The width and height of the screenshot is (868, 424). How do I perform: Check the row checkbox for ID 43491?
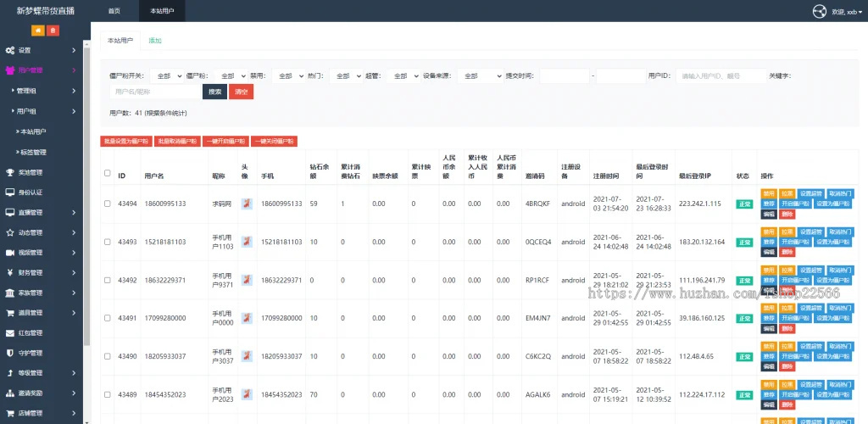(x=108, y=318)
